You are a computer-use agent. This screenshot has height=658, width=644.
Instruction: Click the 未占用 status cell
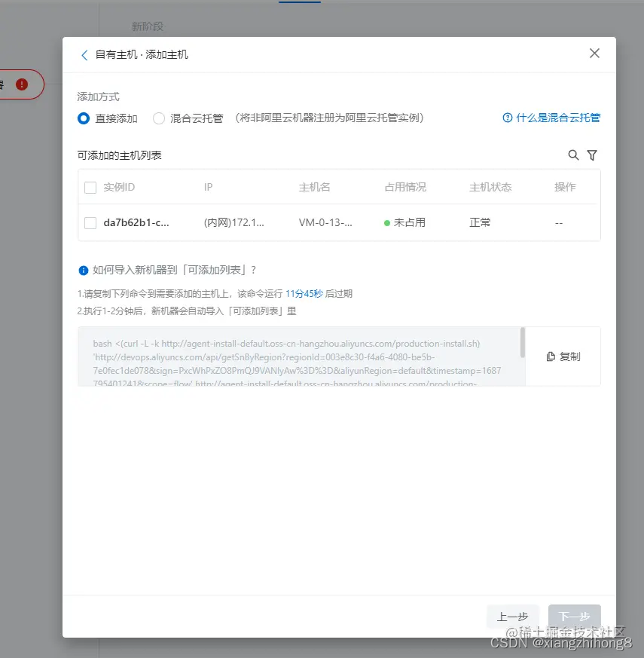tap(405, 223)
